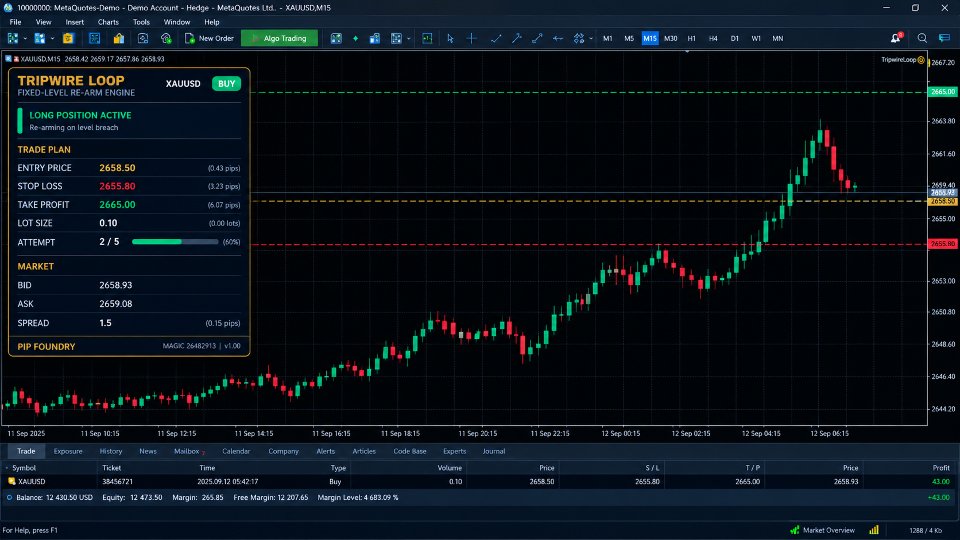Select the angled arrow line tool
960x540 pixels.
coord(517,38)
